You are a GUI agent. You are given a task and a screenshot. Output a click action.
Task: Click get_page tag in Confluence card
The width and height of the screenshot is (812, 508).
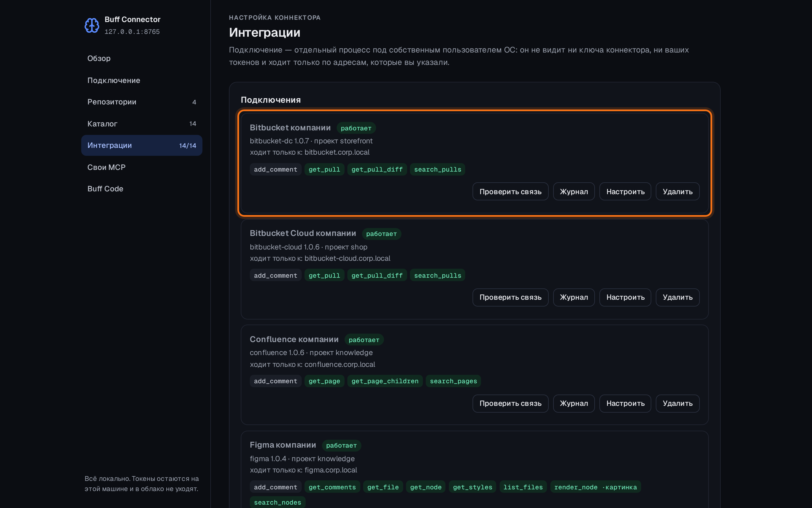[x=324, y=381]
